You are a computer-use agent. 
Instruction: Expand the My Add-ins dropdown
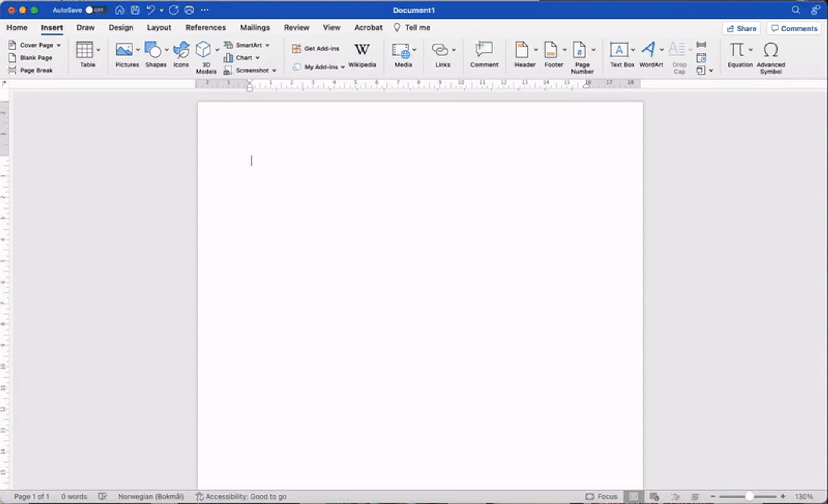tap(342, 67)
